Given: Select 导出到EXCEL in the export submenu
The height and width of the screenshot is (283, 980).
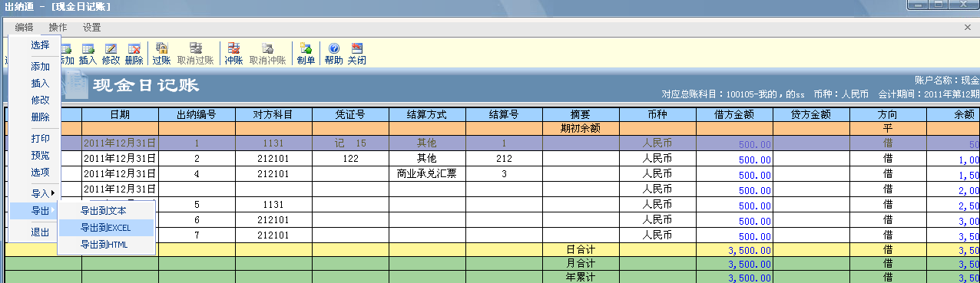Looking at the screenshot, I should [106, 228].
